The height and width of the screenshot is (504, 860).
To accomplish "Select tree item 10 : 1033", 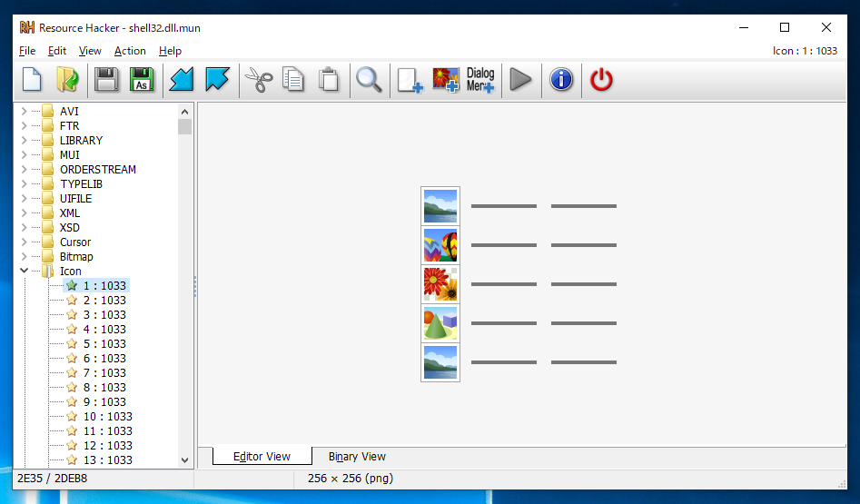I will tap(107, 416).
